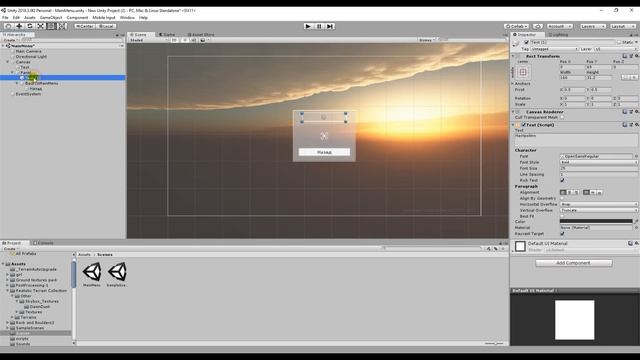Image resolution: width=640 pixels, height=360 pixels.
Task: Open Rect Transform gear settings
Action: pos(636,56)
